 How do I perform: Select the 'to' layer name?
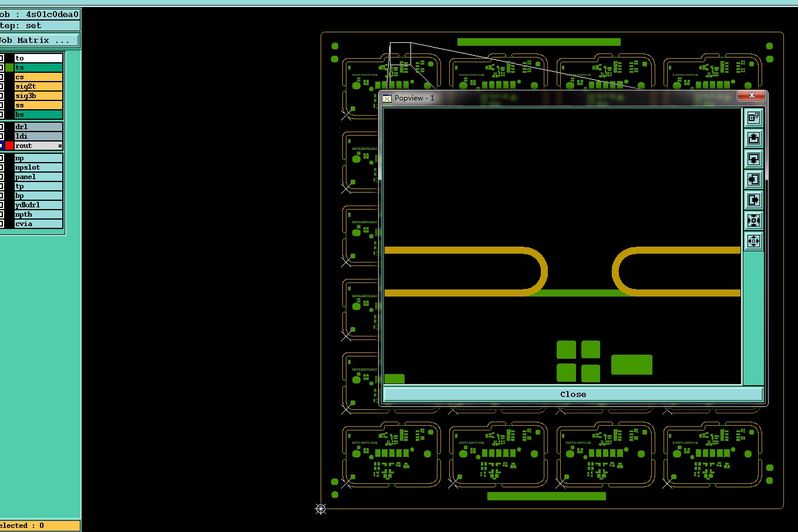(x=39, y=58)
